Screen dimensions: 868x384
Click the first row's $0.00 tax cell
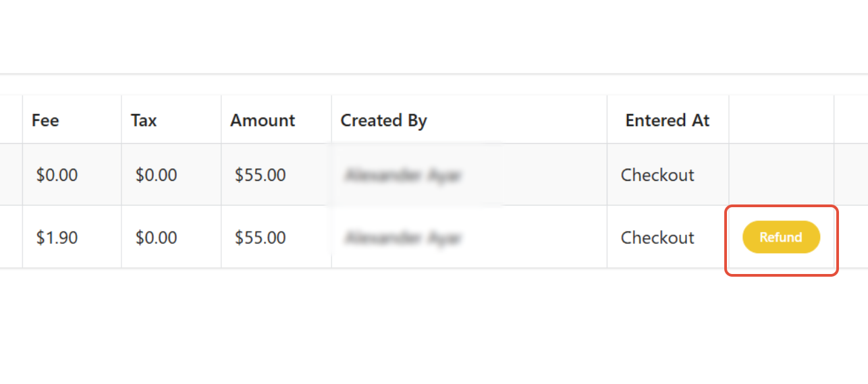coord(156,175)
